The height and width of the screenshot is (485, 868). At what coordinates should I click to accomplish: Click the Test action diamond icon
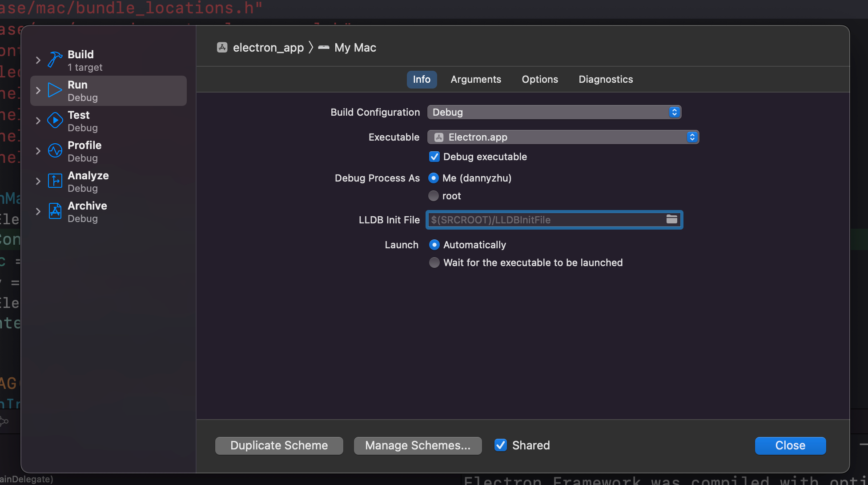55,120
